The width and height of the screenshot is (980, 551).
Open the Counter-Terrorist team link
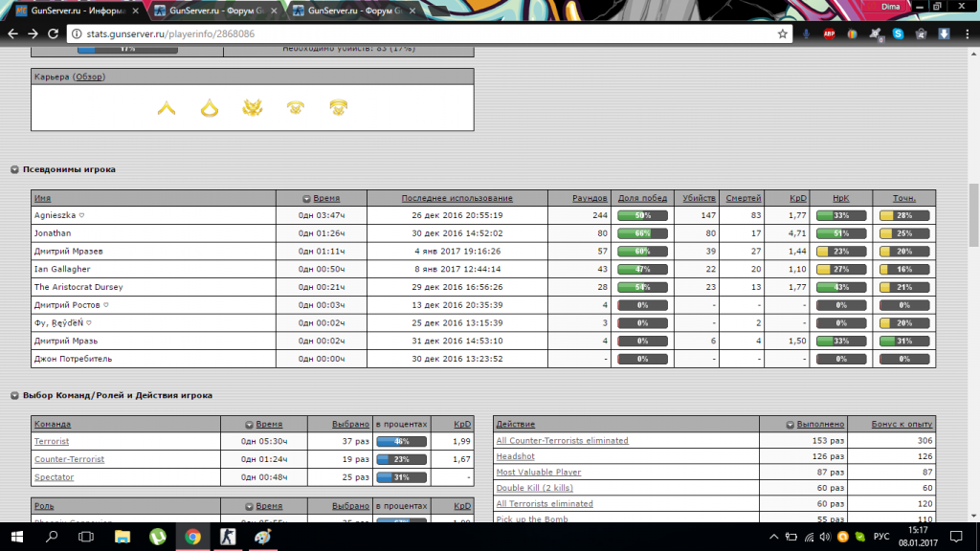tap(69, 459)
